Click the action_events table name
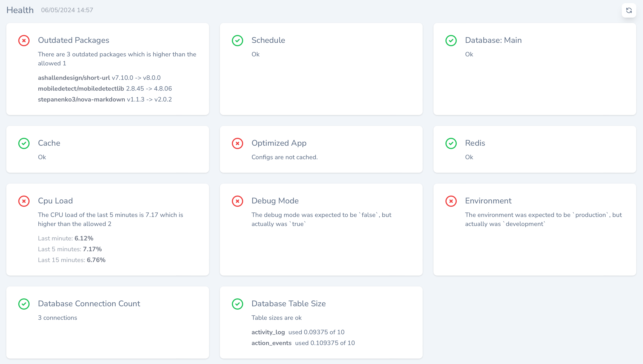 tap(271, 343)
